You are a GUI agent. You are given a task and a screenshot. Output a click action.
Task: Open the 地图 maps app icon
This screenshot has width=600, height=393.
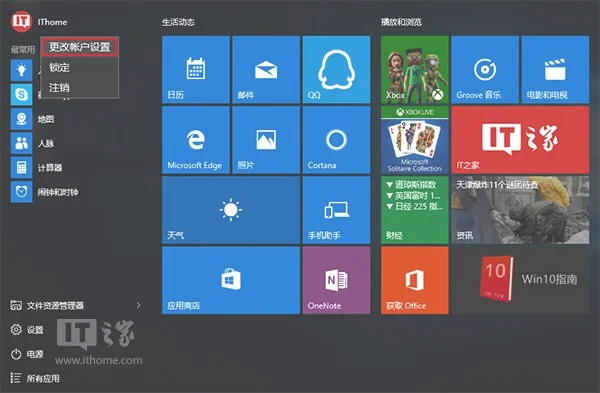tap(21, 119)
